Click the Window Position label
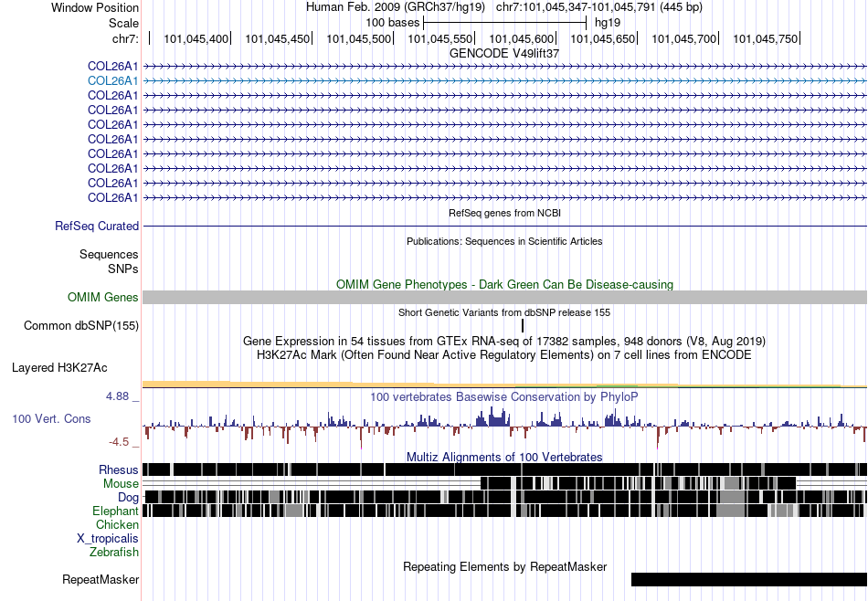The image size is (868, 601). [x=95, y=7]
